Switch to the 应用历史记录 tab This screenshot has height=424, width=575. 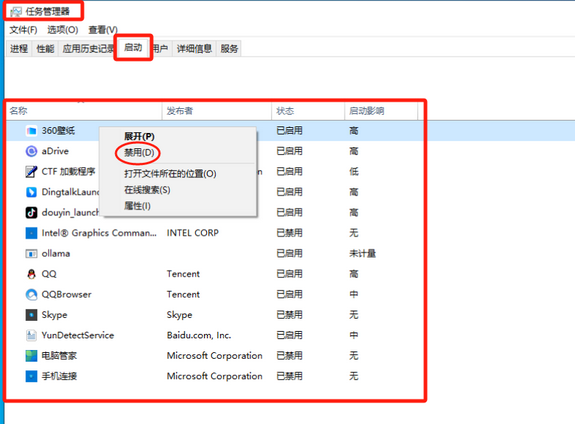tap(88, 49)
